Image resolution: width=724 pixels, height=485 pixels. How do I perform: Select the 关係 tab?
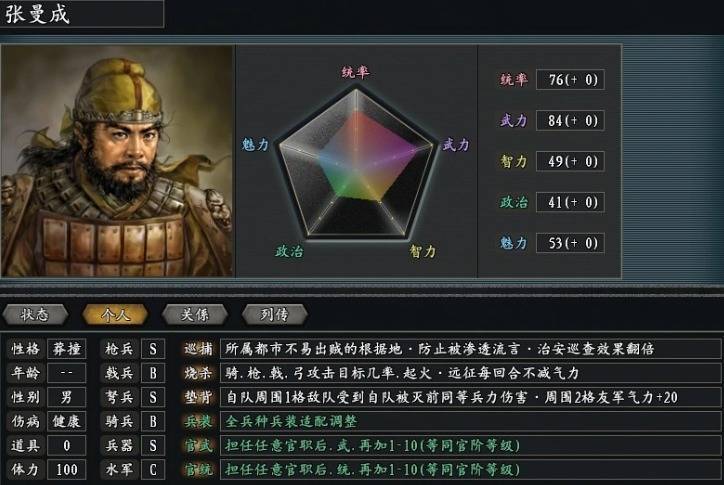point(193,313)
